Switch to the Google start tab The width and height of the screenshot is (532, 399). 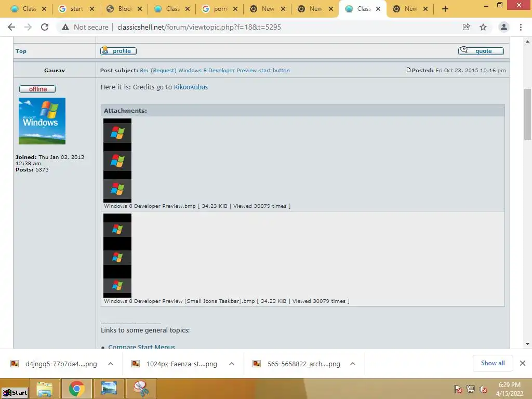[72, 9]
